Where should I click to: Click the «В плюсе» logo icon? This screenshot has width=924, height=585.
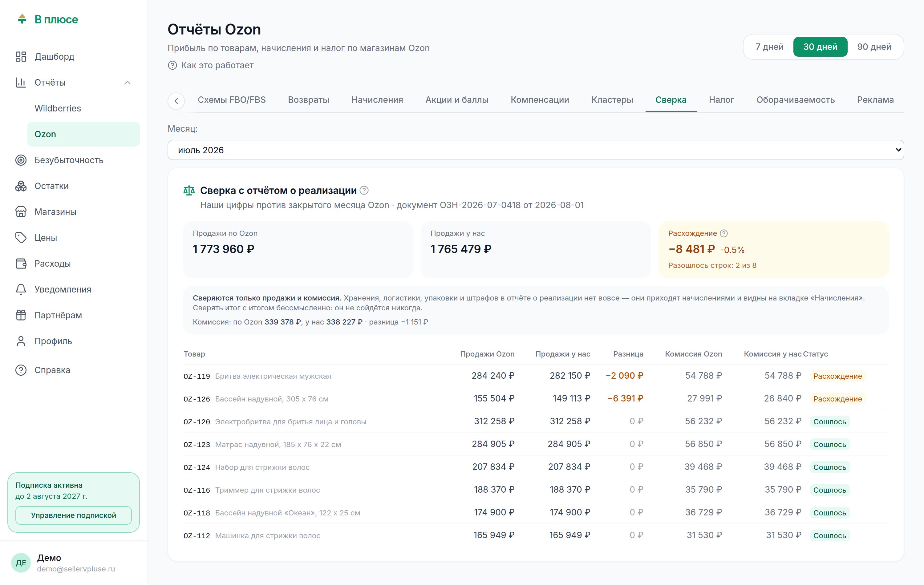point(22,19)
